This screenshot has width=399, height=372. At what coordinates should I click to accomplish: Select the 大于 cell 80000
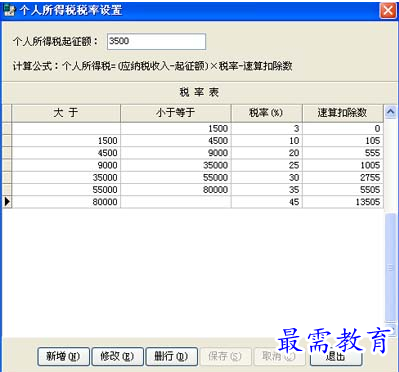pyautogui.click(x=66, y=202)
